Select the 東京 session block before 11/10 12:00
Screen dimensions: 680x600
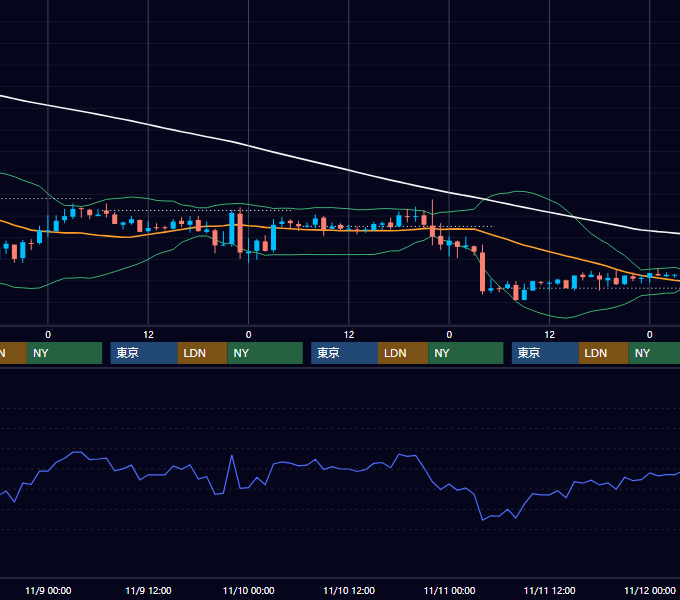click(344, 353)
